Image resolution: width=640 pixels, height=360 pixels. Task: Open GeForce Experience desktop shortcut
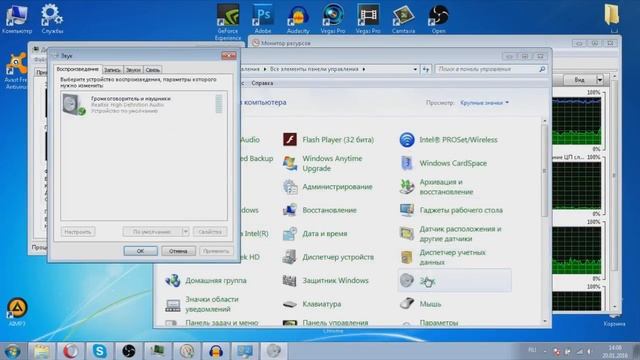pos(228,21)
